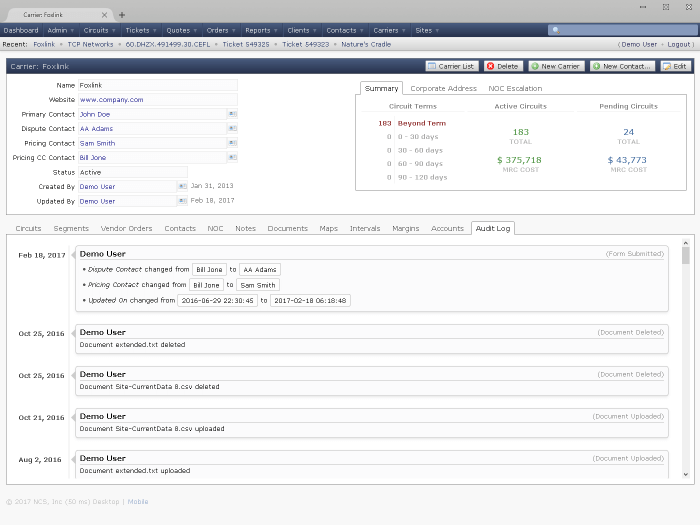Click the New Carrier button

pos(556,66)
